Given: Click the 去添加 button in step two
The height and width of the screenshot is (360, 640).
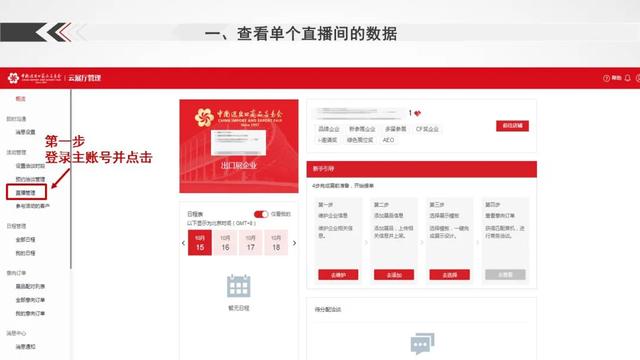Looking at the screenshot, I should pyautogui.click(x=394, y=275).
